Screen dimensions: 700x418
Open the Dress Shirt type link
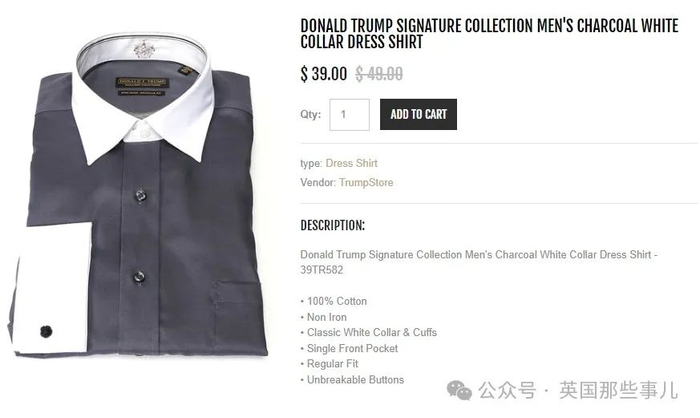tap(351, 163)
